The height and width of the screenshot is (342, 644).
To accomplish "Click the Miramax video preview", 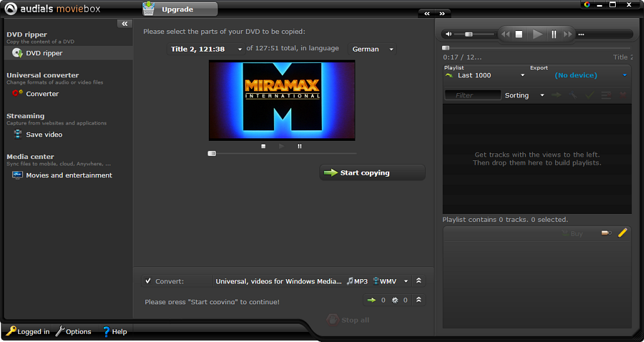I will tap(282, 100).
